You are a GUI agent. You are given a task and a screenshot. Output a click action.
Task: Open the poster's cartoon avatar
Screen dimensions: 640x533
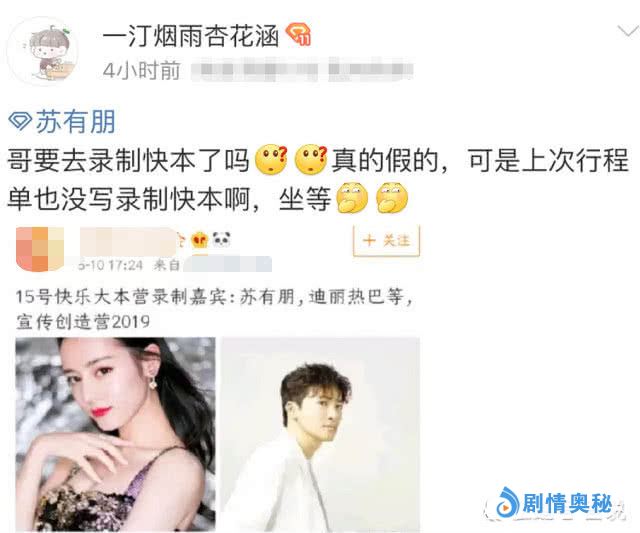[x=43, y=51]
